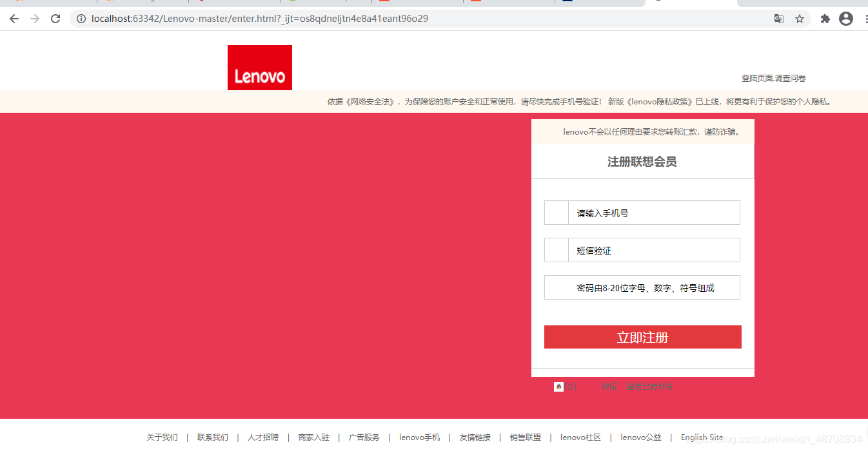This screenshot has height=451, width=868.
Task: Click the 注册联想会员 heading
Action: click(x=642, y=162)
